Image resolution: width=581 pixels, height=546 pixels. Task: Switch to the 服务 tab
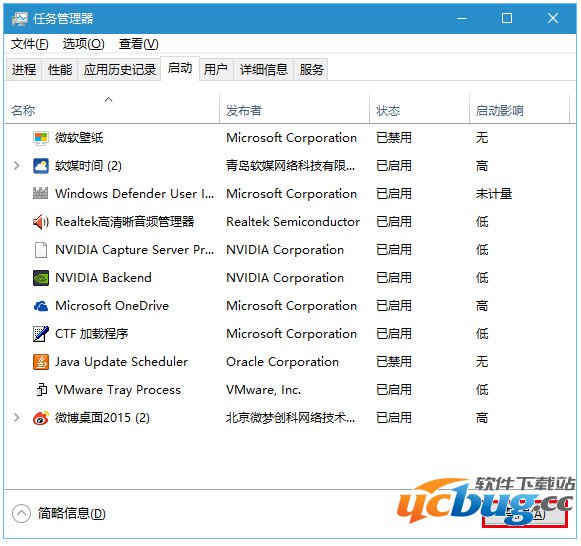(x=311, y=69)
